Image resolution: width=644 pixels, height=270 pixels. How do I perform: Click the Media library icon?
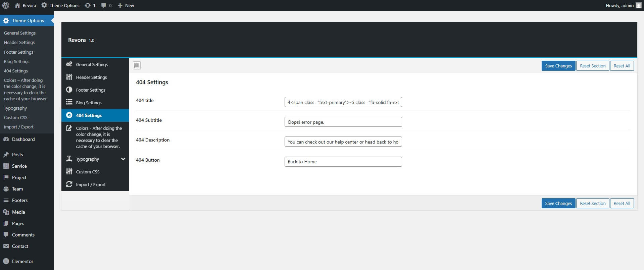coord(6,212)
